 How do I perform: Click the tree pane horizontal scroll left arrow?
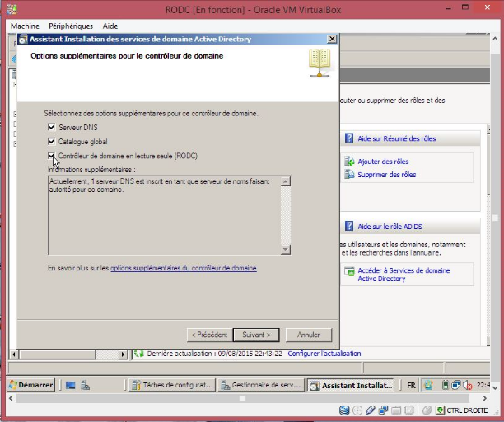point(14,354)
